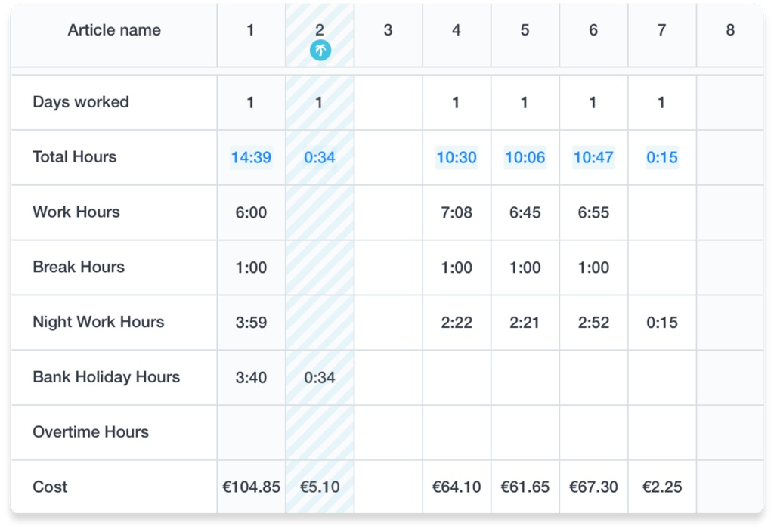Image resolution: width=774 pixels, height=532 pixels.
Task: Click the 3:59 night work hours cell
Action: 251,322
